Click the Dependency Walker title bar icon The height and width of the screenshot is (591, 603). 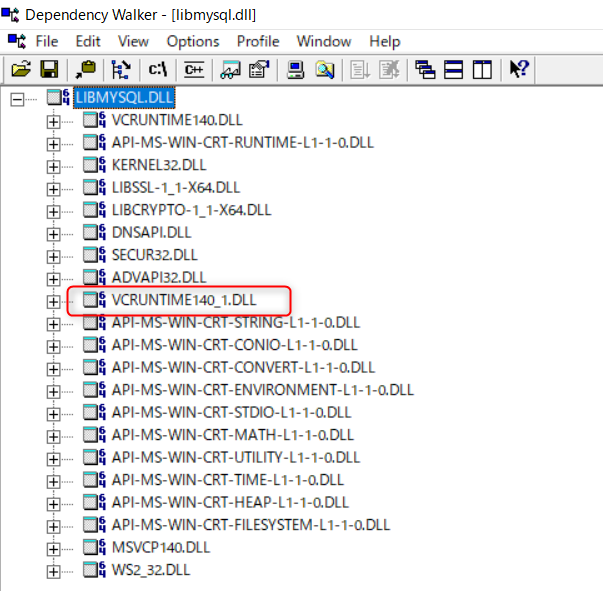(10, 15)
